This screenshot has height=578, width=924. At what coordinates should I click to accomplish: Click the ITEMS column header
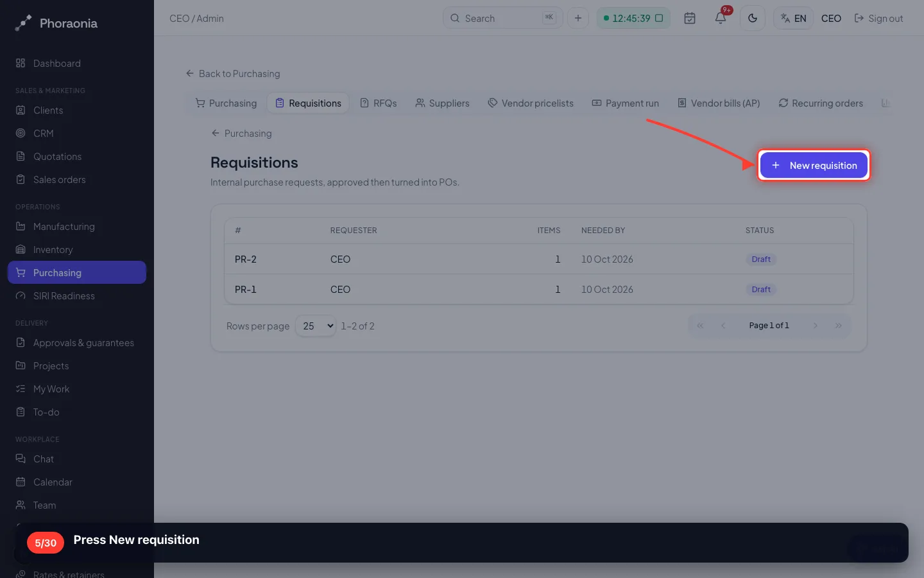[x=549, y=231]
